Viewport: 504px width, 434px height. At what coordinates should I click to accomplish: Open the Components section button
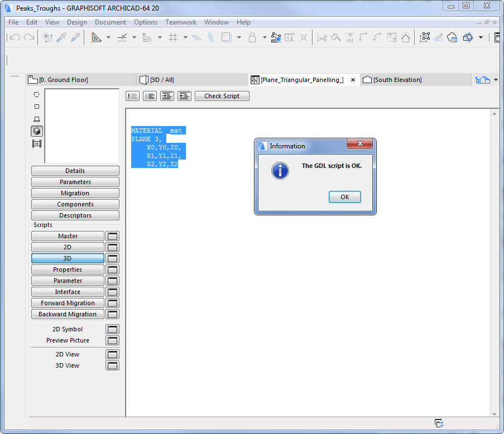pyautogui.click(x=75, y=204)
